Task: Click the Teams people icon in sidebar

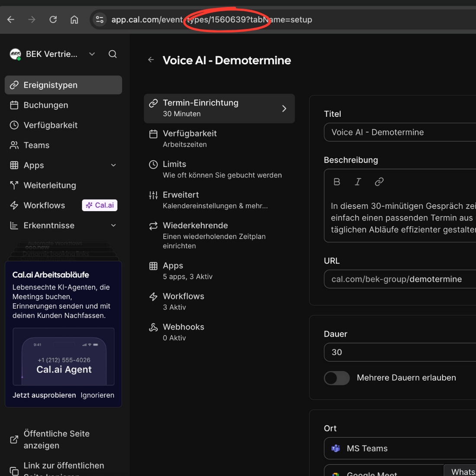Action: coord(14,145)
